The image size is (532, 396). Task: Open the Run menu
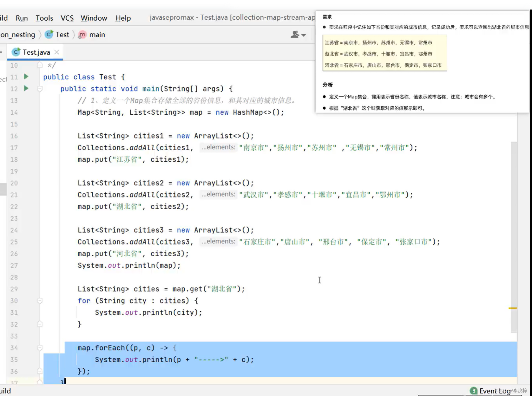(x=22, y=18)
